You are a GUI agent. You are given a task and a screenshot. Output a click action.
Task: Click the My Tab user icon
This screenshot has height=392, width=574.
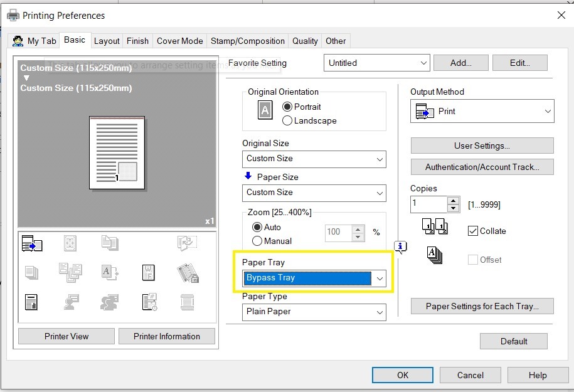coord(18,41)
